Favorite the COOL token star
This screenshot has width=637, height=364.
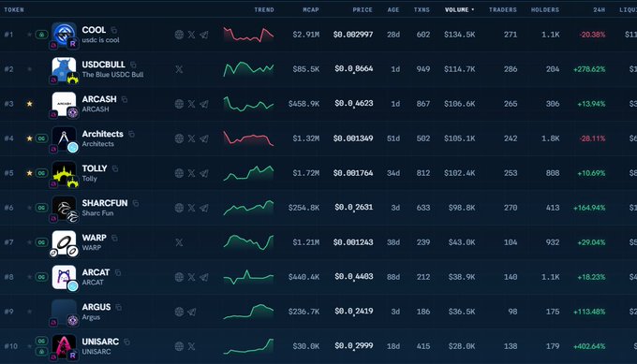[29, 35]
